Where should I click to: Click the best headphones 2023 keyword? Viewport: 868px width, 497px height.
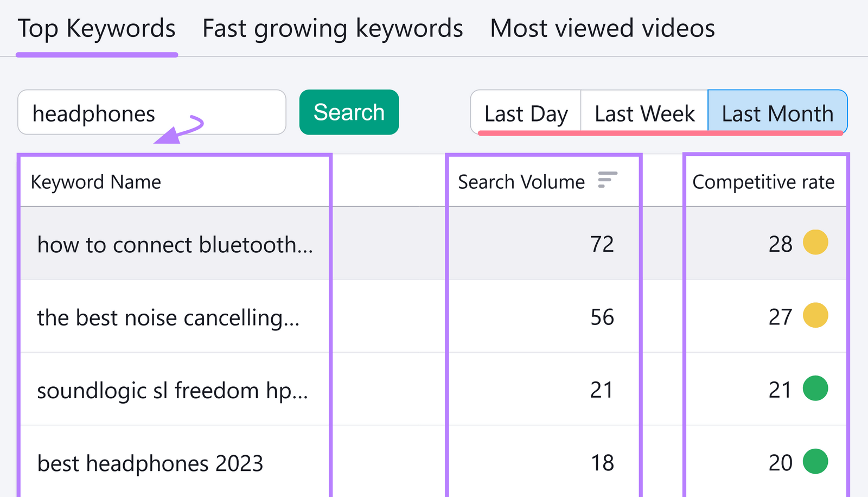click(x=150, y=462)
